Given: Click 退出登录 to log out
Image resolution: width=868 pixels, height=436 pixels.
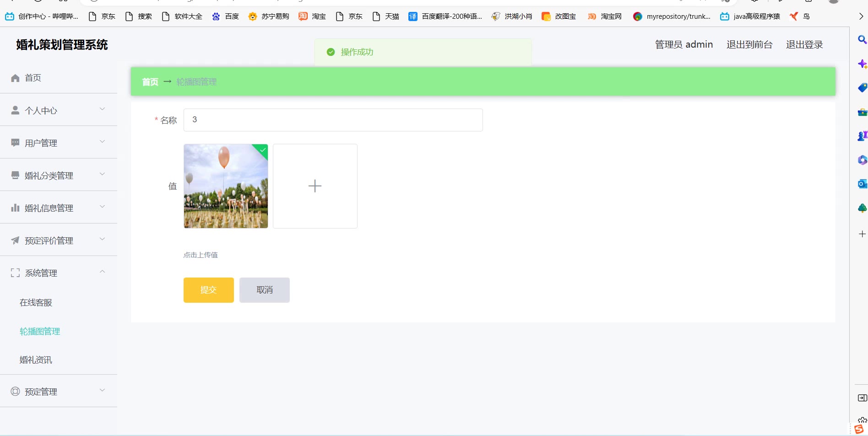Looking at the screenshot, I should coord(804,44).
